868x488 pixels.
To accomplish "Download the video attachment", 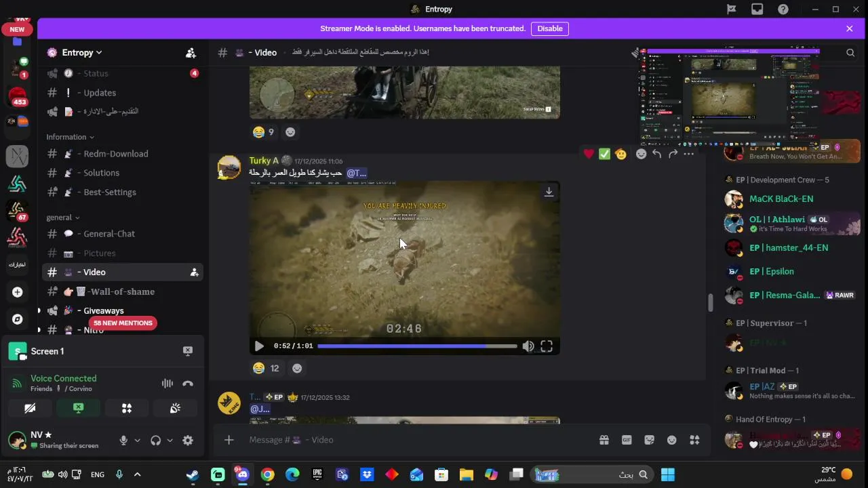I will [549, 192].
